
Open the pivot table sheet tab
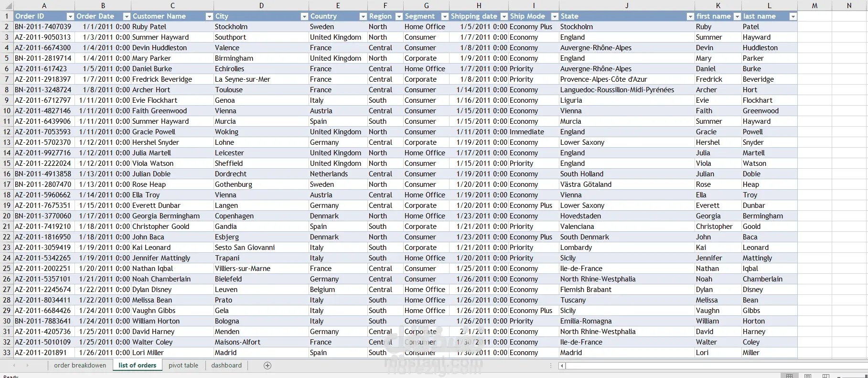tap(183, 366)
